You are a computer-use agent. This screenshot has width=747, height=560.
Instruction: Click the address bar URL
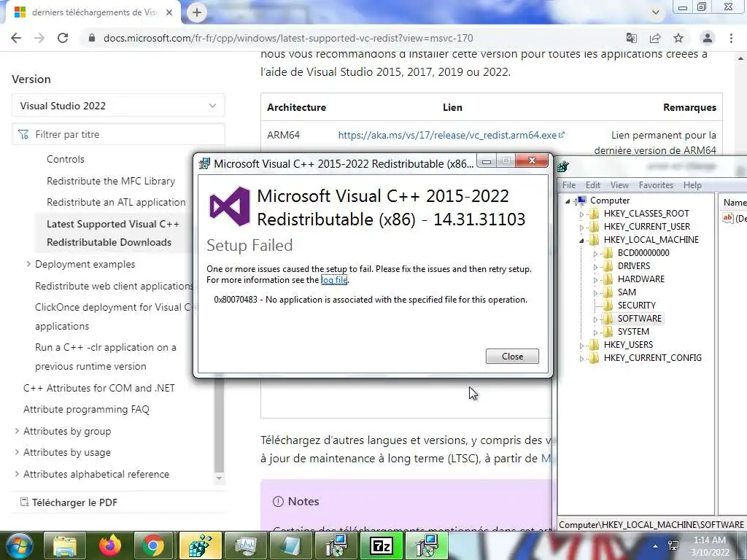(288, 38)
